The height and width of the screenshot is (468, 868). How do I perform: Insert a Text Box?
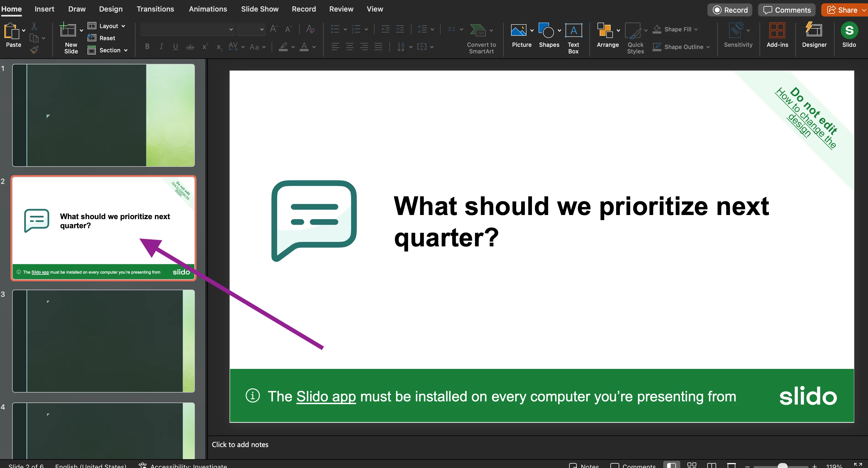point(573,31)
